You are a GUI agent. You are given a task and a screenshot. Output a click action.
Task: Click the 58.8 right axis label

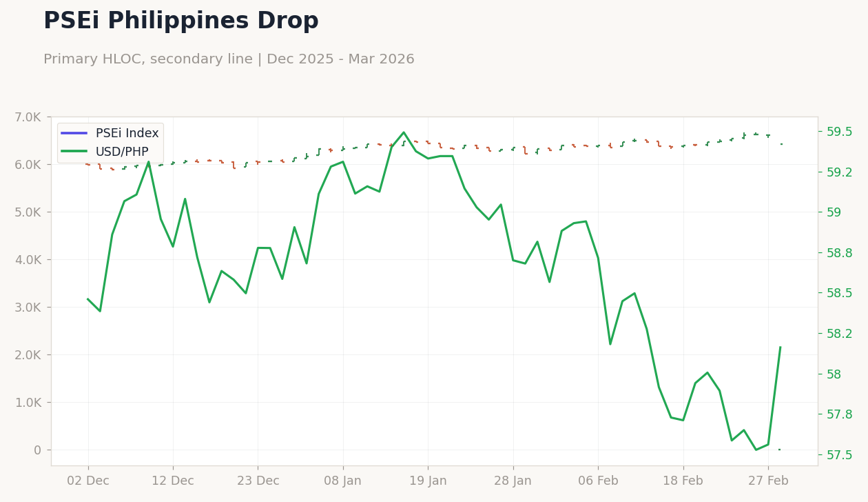click(x=839, y=253)
